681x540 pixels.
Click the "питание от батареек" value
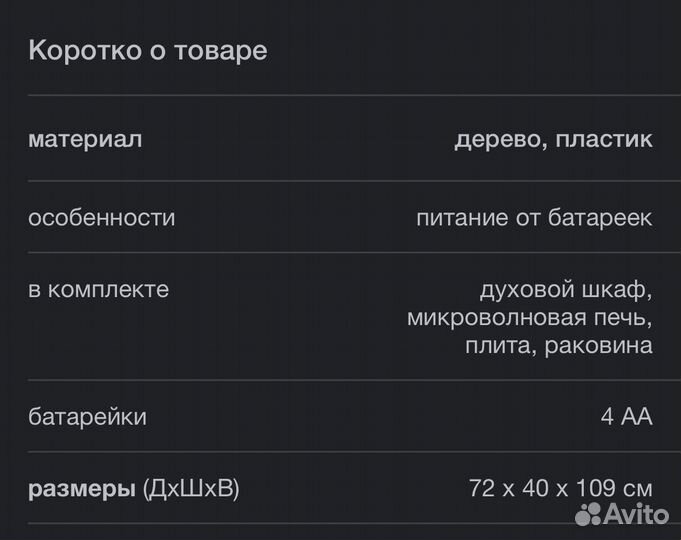click(534, 217)
